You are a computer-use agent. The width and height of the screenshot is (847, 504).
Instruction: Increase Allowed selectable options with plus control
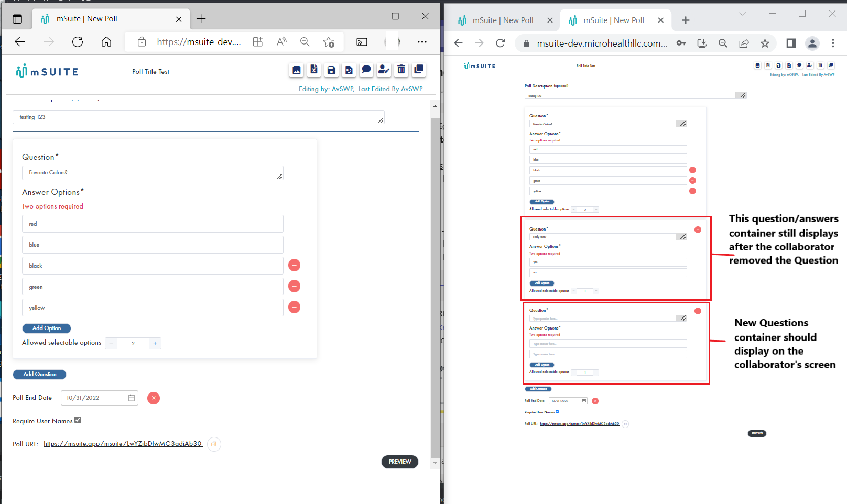click(155, 343)
